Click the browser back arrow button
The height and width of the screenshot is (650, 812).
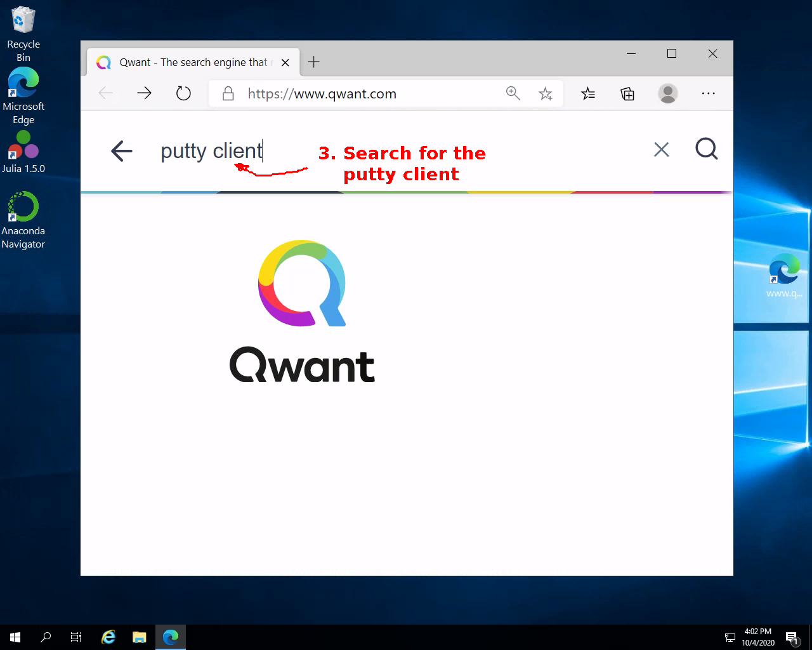click(106, 94)
